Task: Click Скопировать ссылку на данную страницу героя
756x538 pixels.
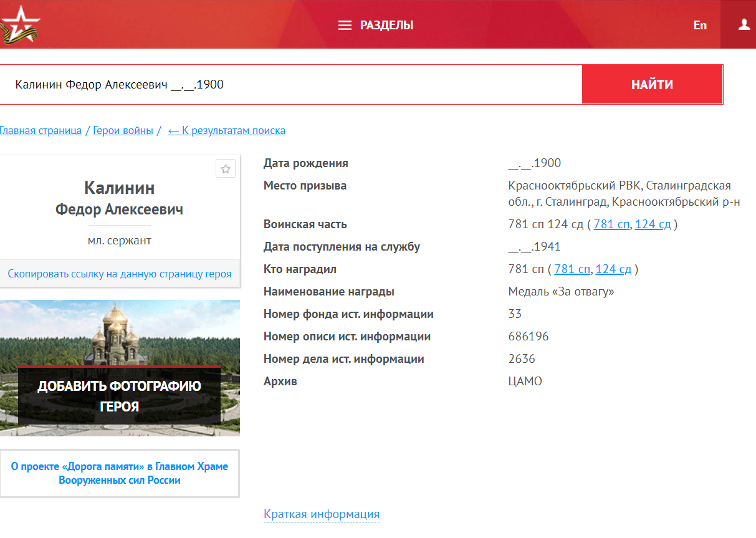Action: [120, 274]
